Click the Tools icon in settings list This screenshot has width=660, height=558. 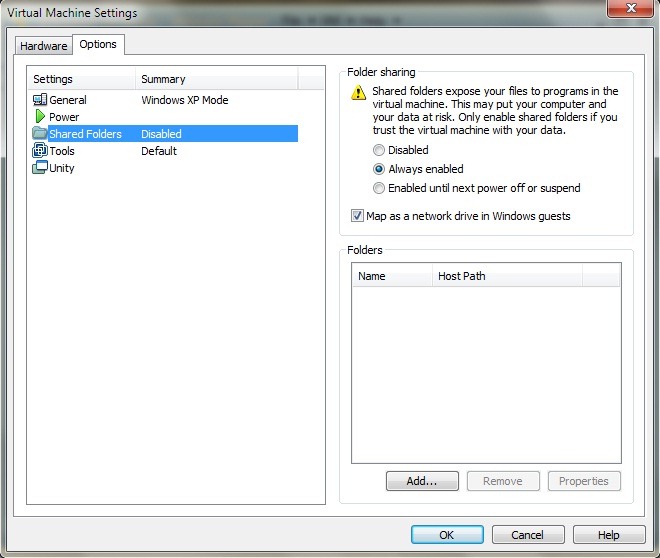(40, 151)
